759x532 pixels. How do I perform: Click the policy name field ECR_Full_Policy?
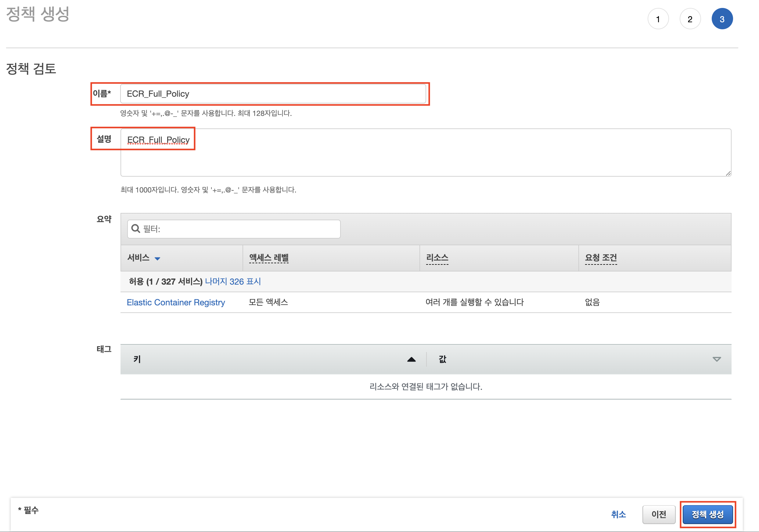pyautogui.click(x=273, y=94)
